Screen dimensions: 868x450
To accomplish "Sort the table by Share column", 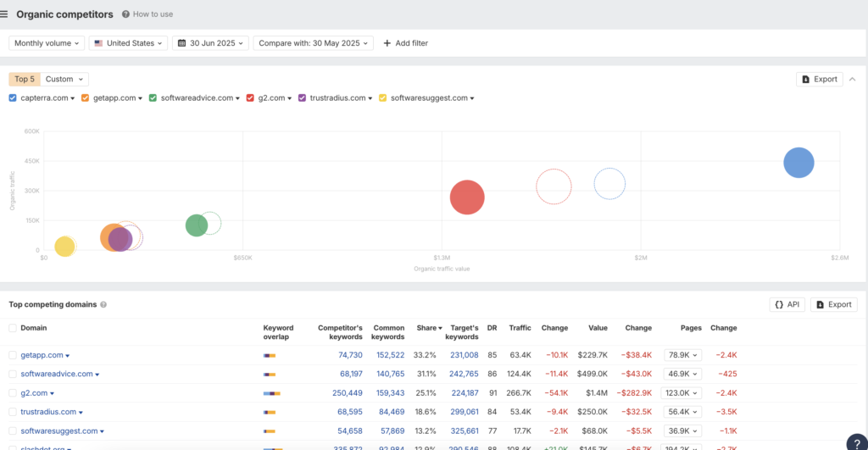I will (x=426, y=328).
